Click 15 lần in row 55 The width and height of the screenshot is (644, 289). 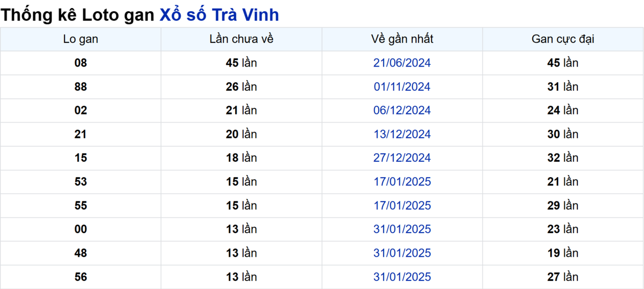pyautogui.click(x=241, y=205)
